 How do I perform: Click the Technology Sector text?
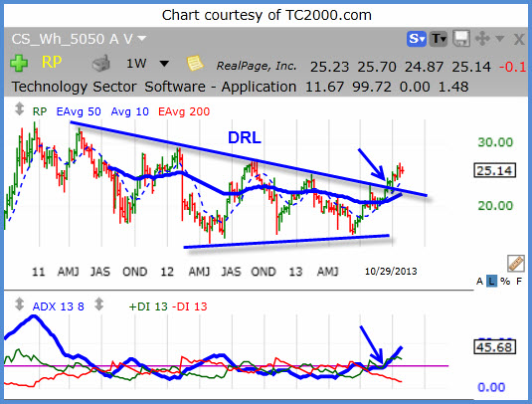tap(74, 87)
